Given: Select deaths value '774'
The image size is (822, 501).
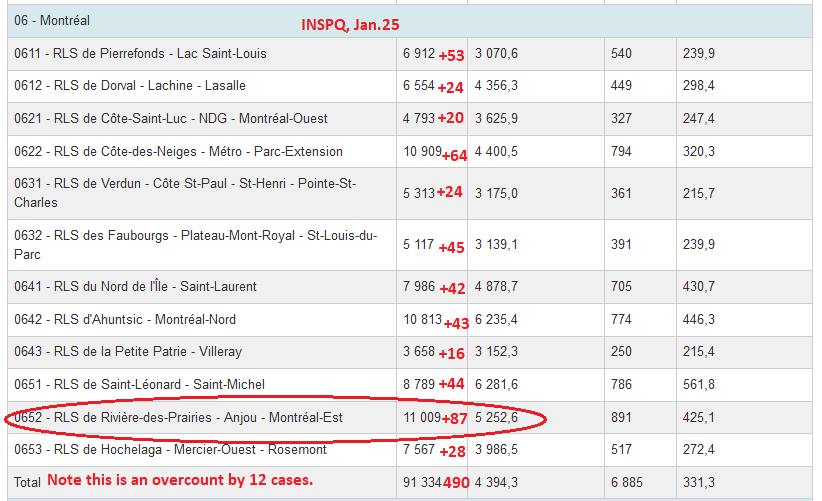Looking at the screenshot, I should [621, 319].
